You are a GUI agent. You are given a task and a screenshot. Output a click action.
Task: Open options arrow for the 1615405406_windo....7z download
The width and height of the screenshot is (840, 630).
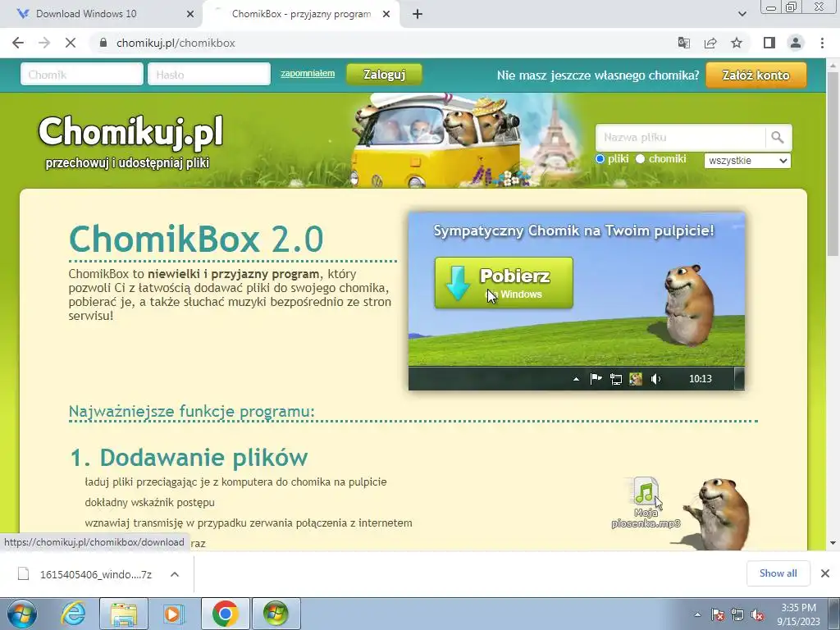[175, 574]
